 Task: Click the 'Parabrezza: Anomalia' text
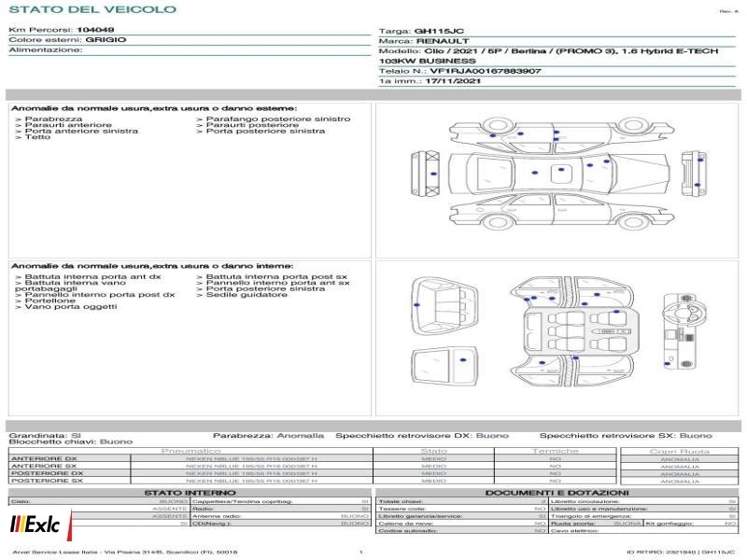268,435
